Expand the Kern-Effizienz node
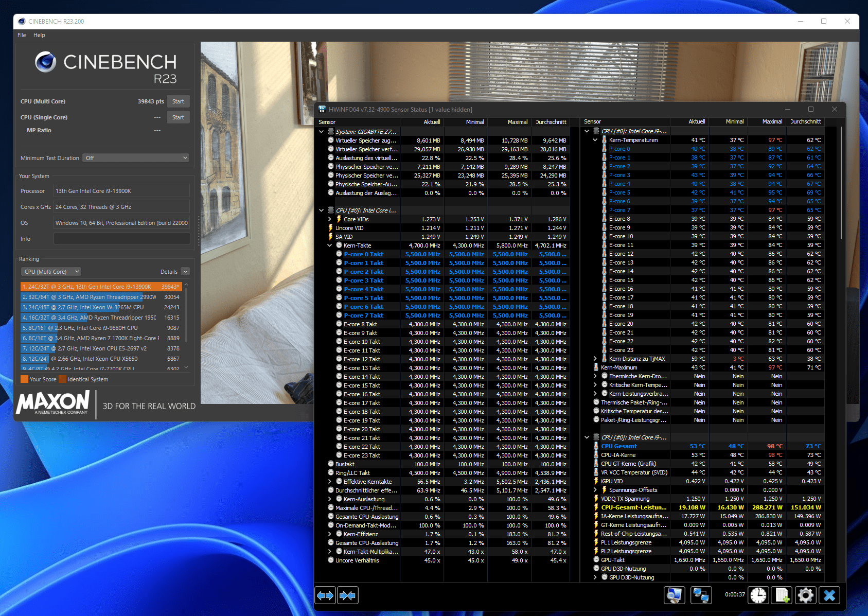Screen dimensions: 868x616 330,534
